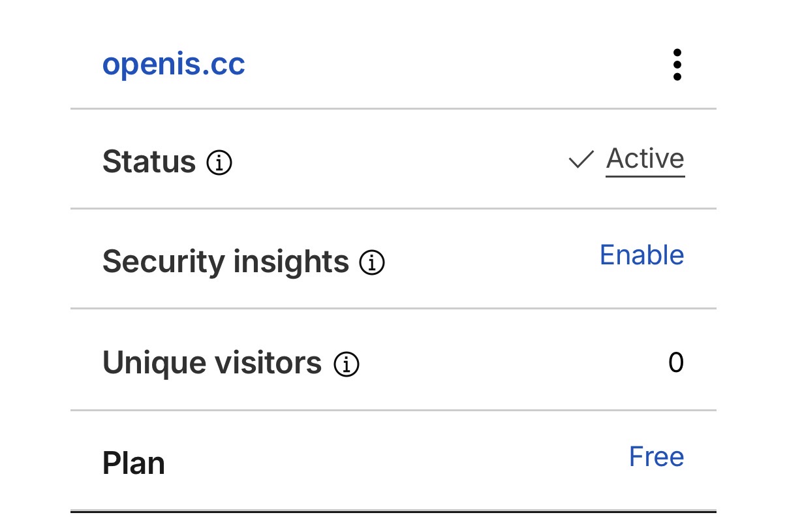Click the Security insights label text

point(225,262)
